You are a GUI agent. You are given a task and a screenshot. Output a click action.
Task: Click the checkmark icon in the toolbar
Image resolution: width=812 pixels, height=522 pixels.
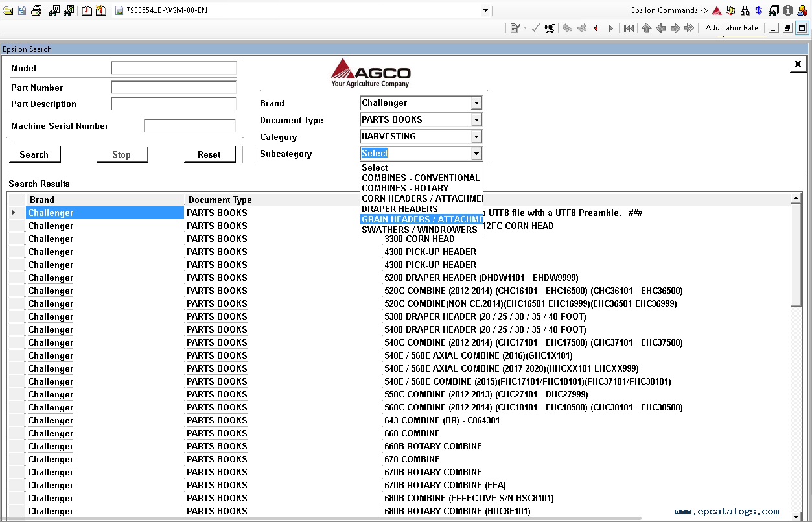coord(536,28)
